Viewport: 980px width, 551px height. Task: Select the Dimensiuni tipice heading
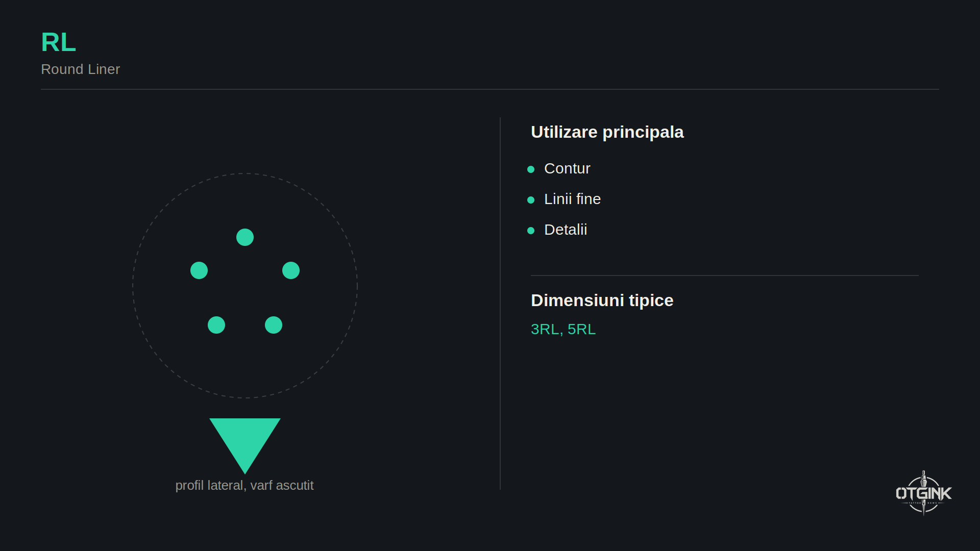(x=602, y=300)
